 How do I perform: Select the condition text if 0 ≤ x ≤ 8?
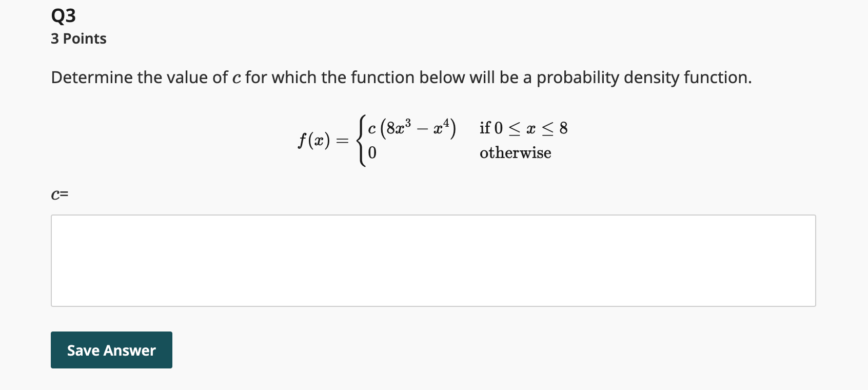pos(523,128)
